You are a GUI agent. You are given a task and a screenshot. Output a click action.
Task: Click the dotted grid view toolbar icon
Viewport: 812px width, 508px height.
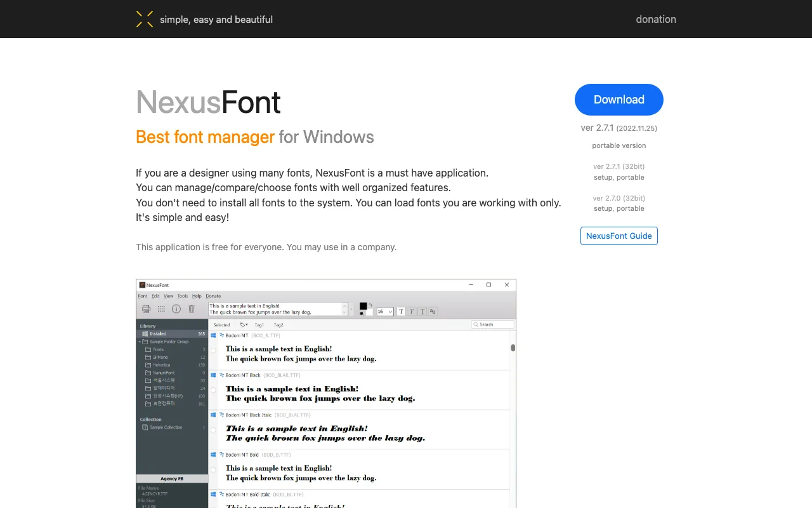tap(161, 309)
